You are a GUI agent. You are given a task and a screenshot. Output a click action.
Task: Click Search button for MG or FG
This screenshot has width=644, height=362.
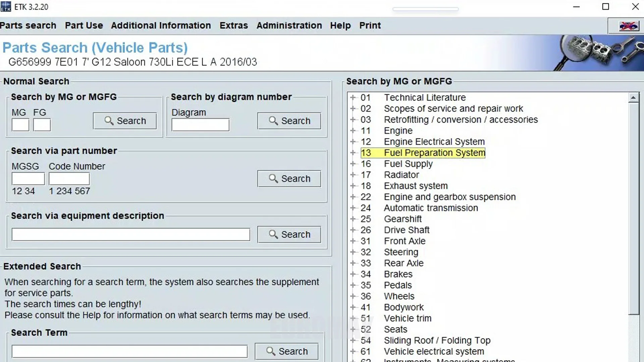click(x=125, y=121)
